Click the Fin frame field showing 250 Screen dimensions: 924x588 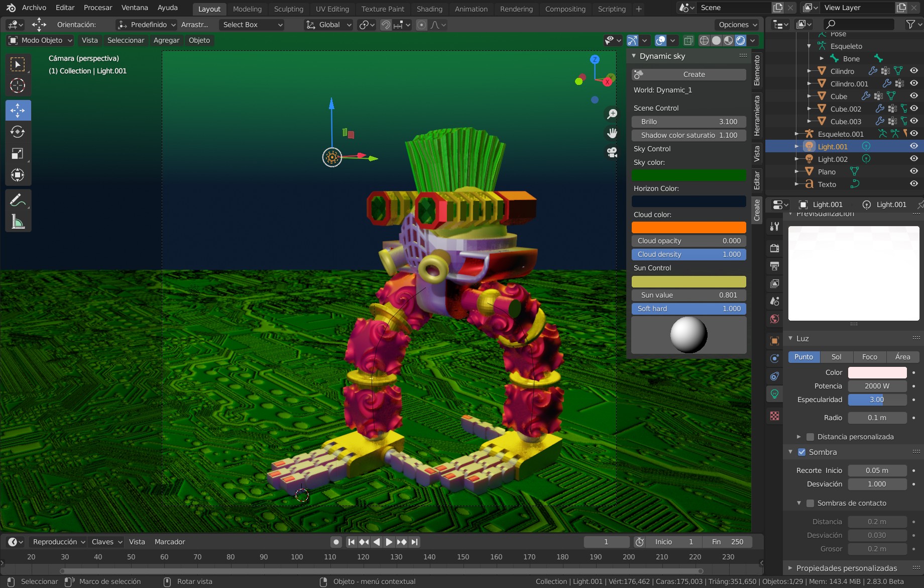(x=727, y=542)
